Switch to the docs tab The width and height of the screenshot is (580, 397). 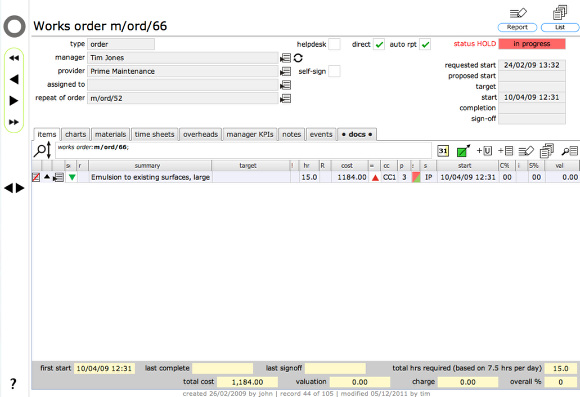pos(357,134)
